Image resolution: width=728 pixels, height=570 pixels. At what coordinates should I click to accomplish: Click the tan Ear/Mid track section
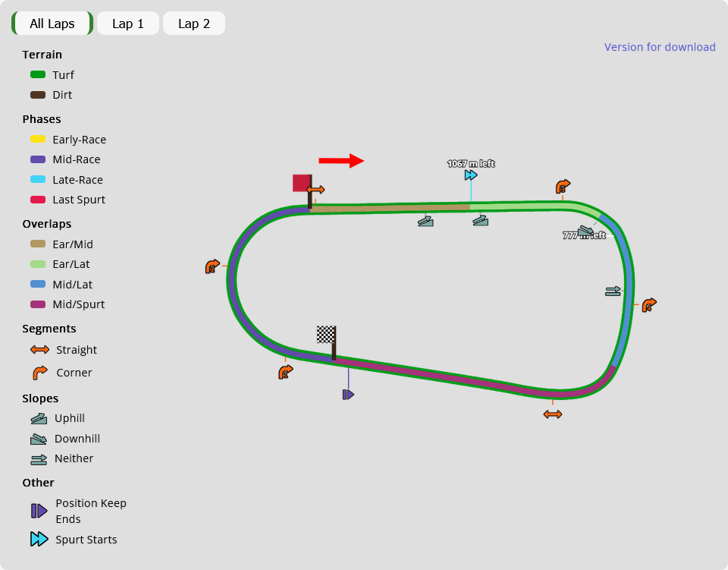[390, 208]
